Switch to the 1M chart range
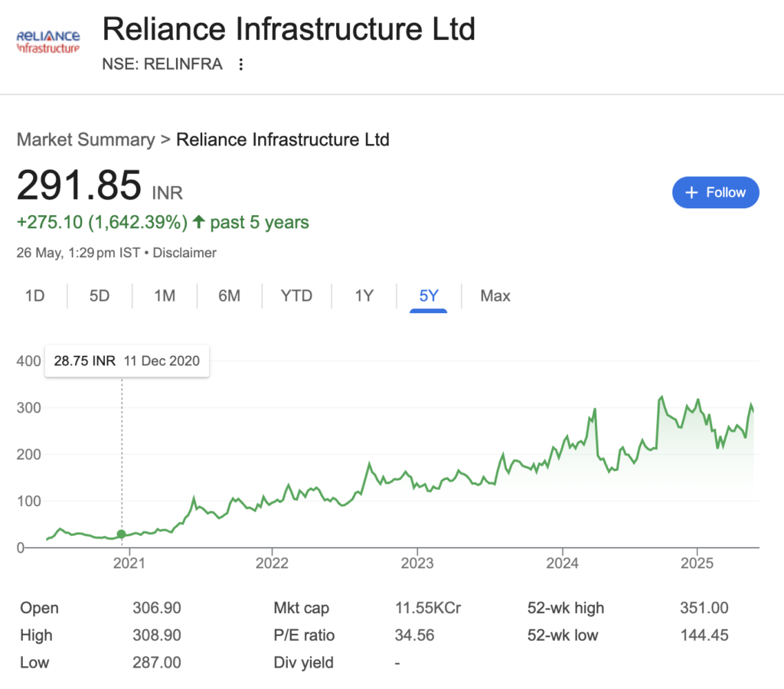This screenshot has width=784, height=689. [x=165, y=296]
